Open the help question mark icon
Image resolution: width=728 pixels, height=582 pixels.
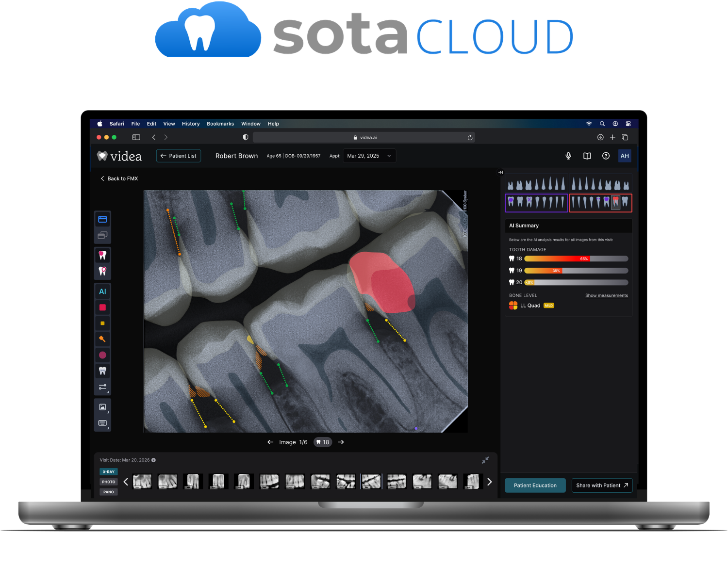(606, 156)
